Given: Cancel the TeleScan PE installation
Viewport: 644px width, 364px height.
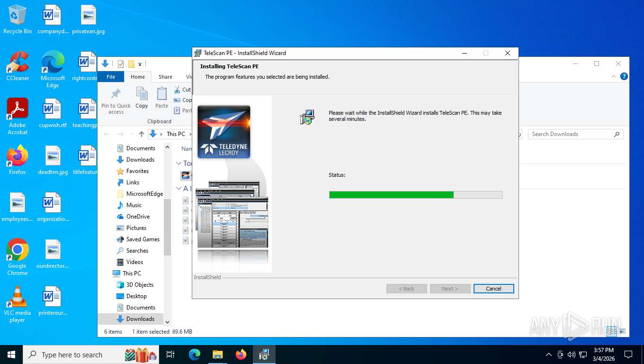Looking at the screenshot, I should tap(493, 289).
